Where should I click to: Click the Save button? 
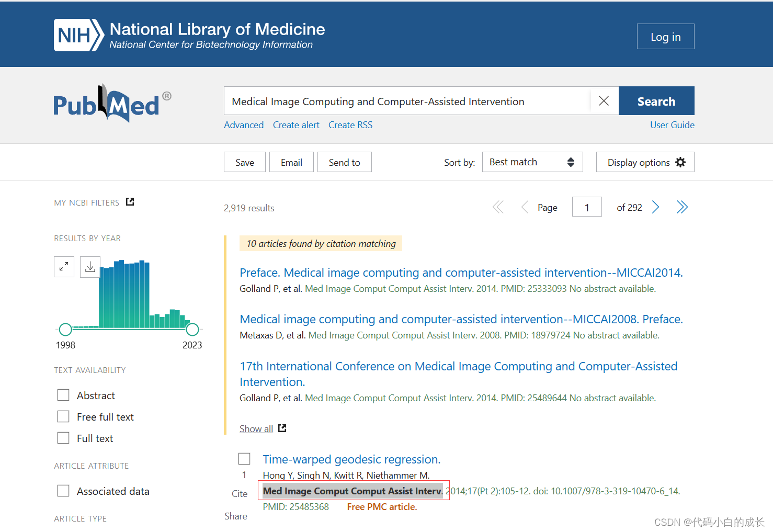[245, 162]
